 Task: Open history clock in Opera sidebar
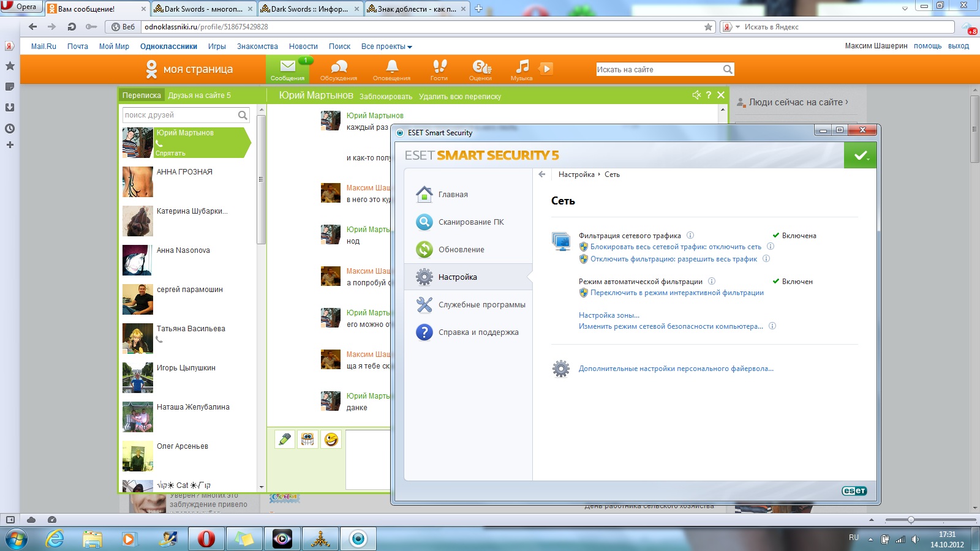pos(10,129)
